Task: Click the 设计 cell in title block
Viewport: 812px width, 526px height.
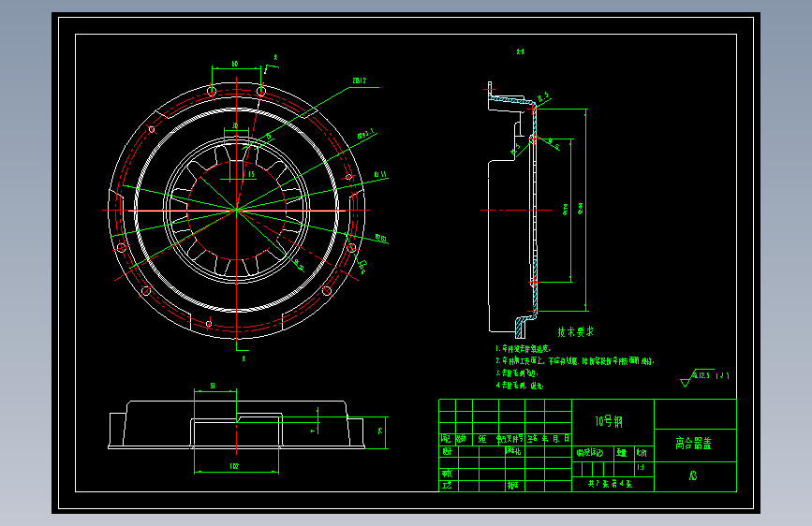Action: click(447, 451)
